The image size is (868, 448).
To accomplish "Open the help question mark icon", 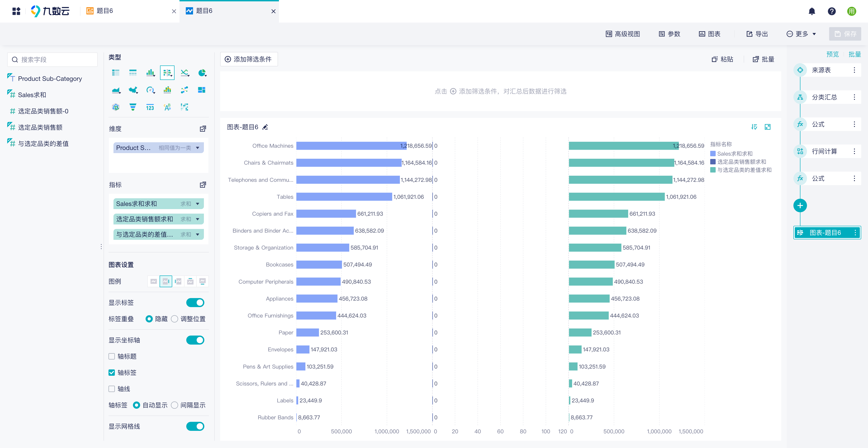I will point(832,11).
